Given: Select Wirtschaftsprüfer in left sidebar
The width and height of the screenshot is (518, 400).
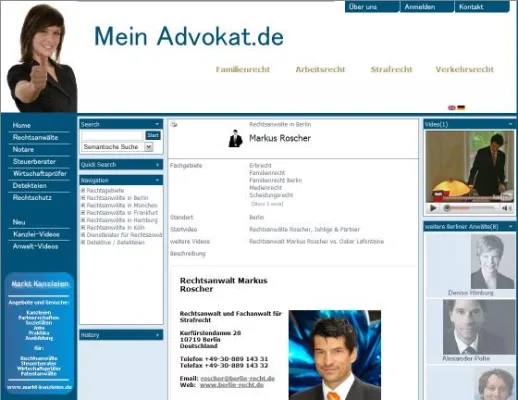Looking at the screenshot, I should tap(40, 173).
